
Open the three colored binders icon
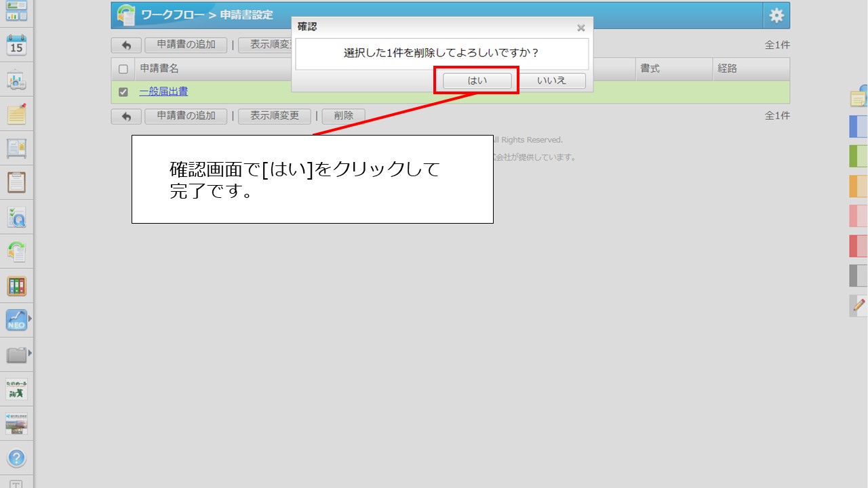click(x=16, y=286)
